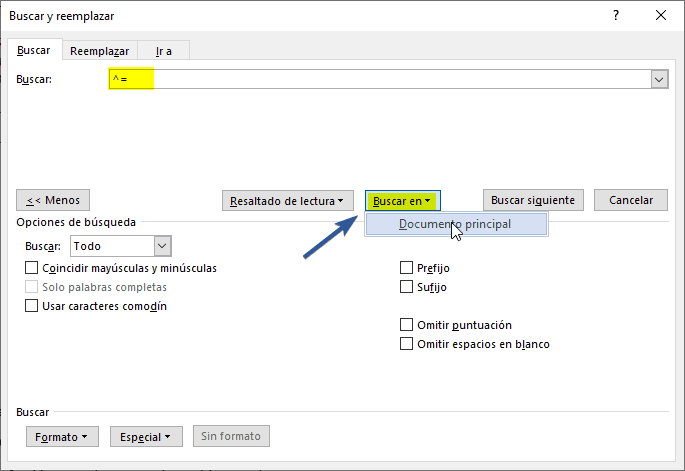Viewport: 685px width, 471px height.
Task: Expand the Buscar field history dropdown arrow
Action: tap(659, 80)
